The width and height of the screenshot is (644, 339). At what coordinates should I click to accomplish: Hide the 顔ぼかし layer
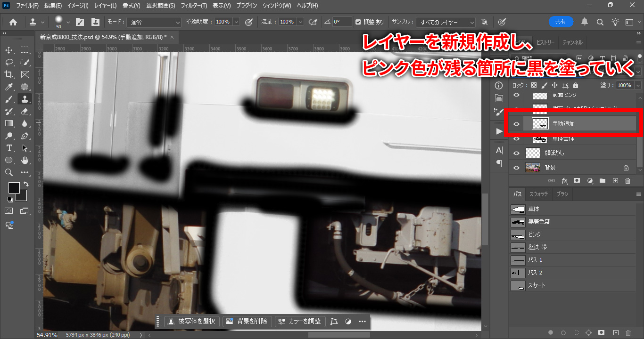[x=516, y=153]
